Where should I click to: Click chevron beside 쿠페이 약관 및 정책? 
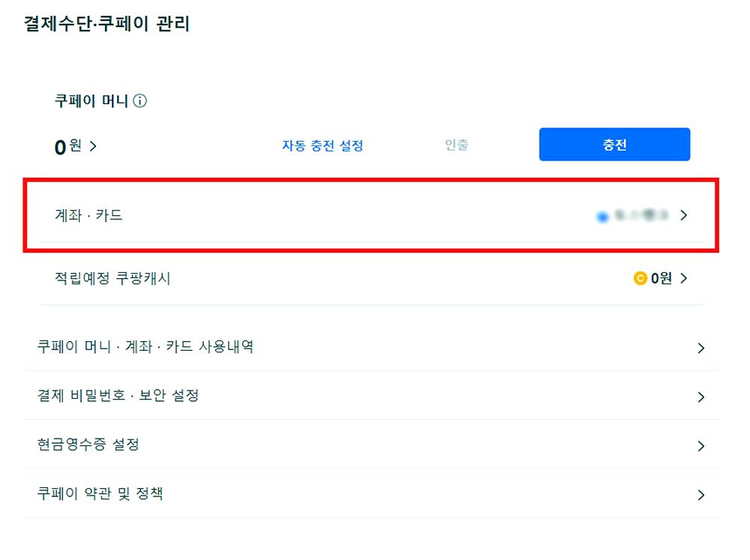tap(700, 495)
